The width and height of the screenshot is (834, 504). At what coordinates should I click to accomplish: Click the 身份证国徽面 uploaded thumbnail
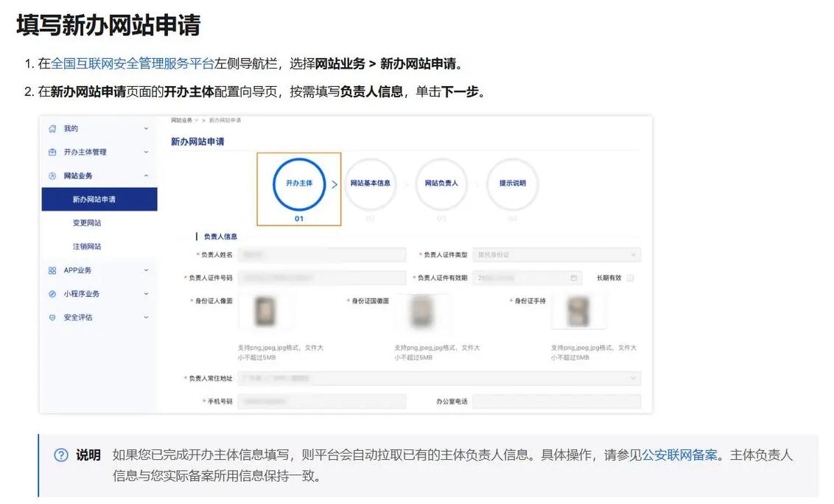tap(422, 312)
